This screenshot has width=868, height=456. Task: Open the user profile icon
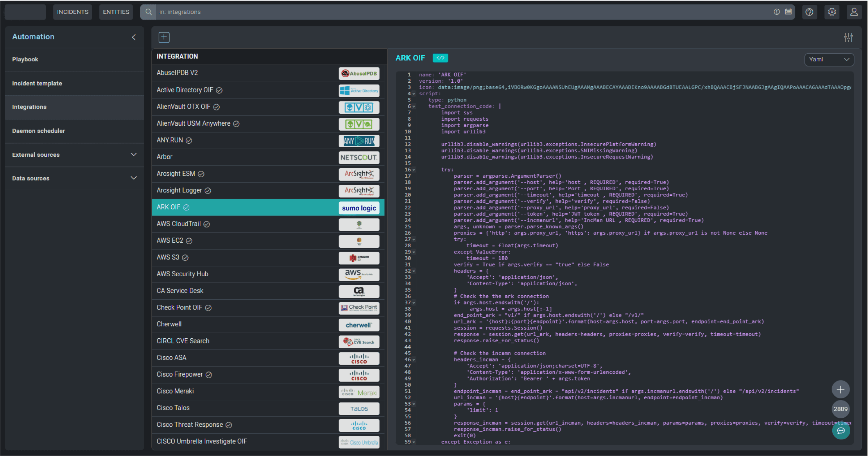tap(854, 12)
